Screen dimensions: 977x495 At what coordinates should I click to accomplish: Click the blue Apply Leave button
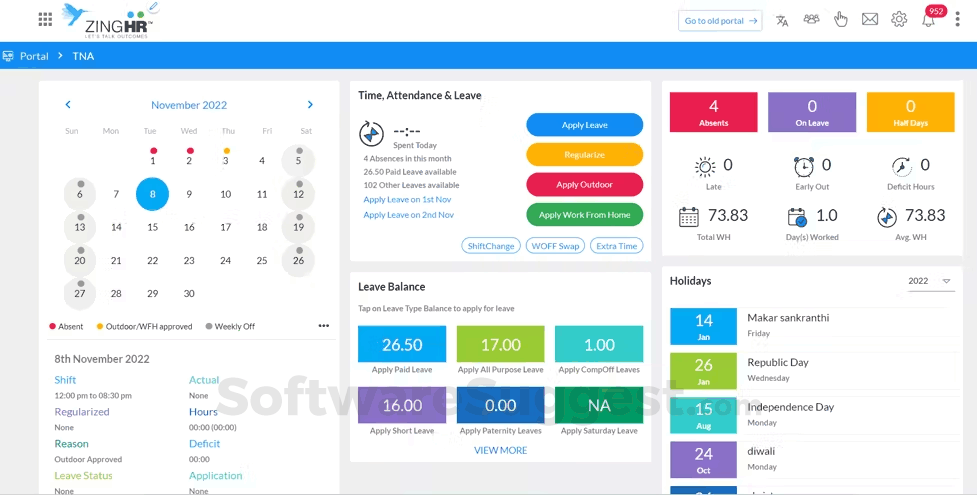(x=584, y=125)
